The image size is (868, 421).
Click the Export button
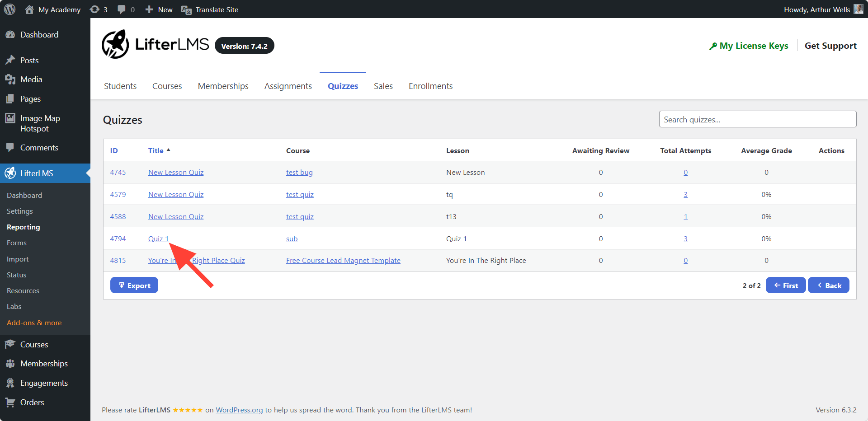pyautogui.click(x=134, y=285)
